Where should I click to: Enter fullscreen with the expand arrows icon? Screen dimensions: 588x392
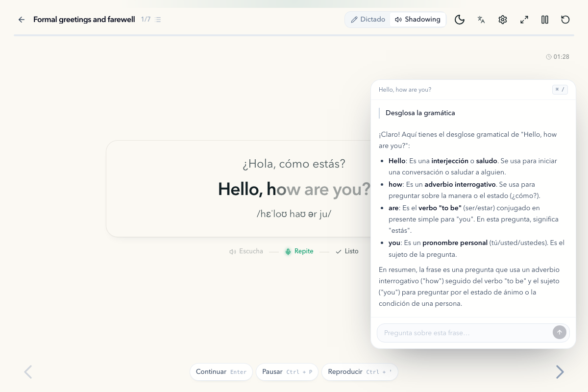[524, 20]
